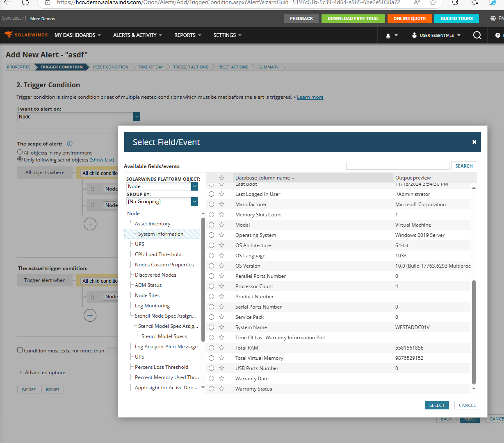Go to Time of Day step
The width and height of the screenshot is (504, 443).
pyautogui.click(x=151, y=67)
